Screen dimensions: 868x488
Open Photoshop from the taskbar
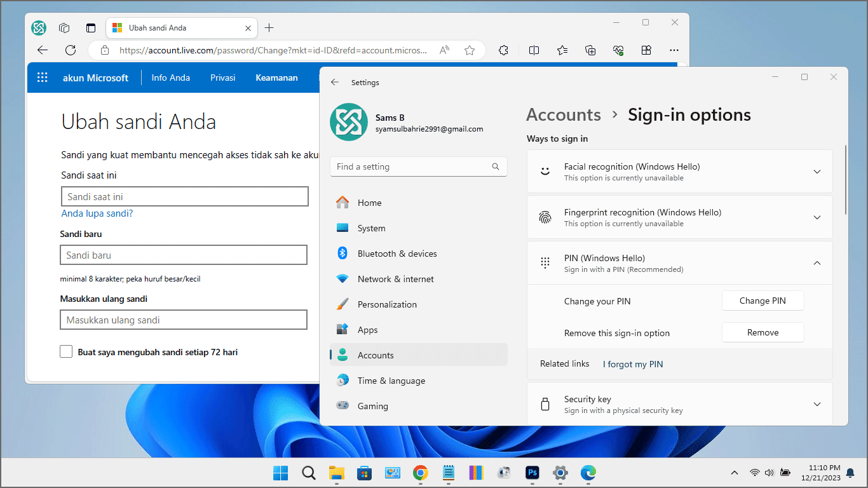point(532,473)
